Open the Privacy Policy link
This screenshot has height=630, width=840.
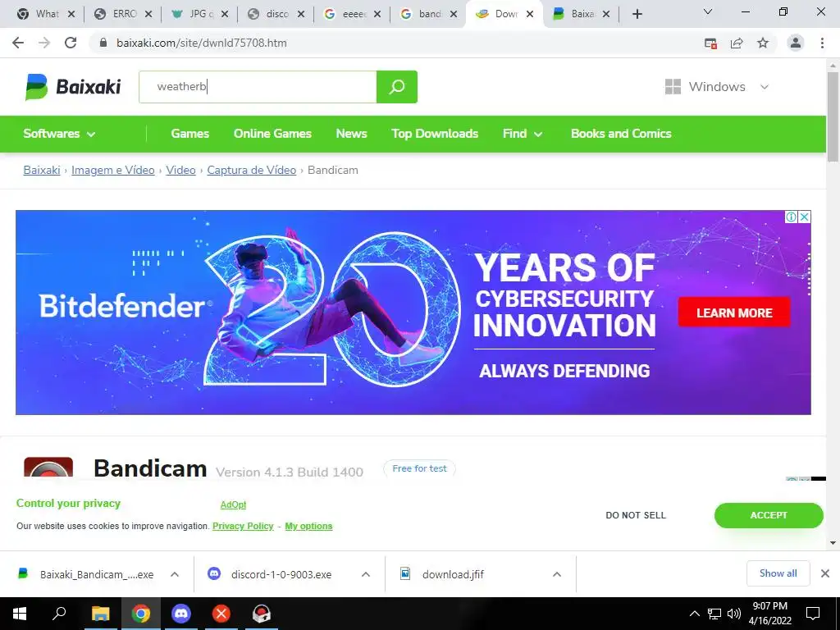click(x=243, y=526)
